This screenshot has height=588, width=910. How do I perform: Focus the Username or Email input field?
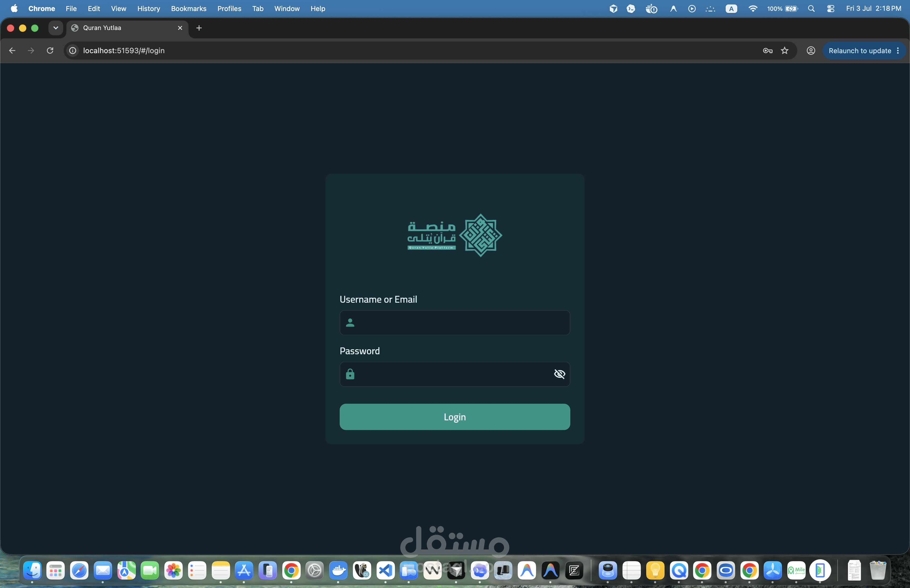coord(455,323)
